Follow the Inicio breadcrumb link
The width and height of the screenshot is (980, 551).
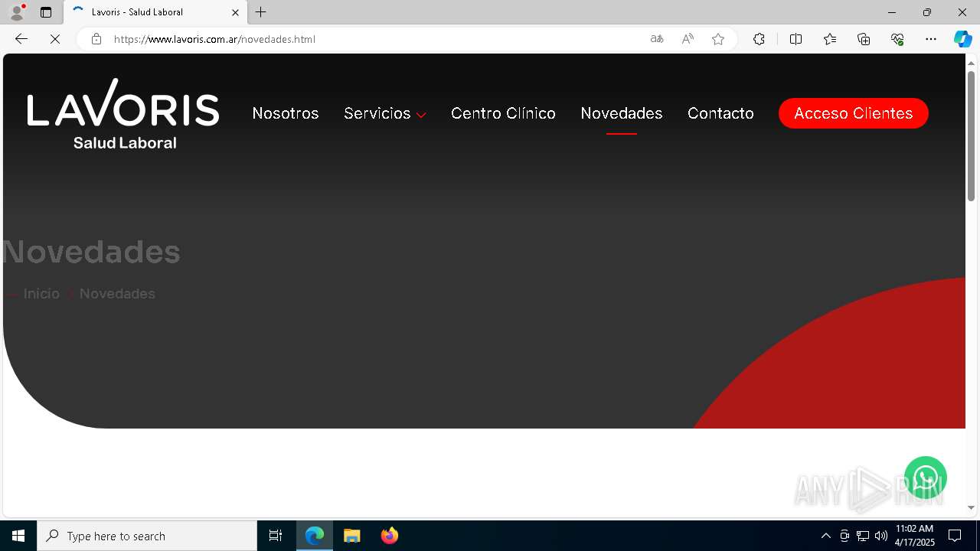click(x=41, y=294)
